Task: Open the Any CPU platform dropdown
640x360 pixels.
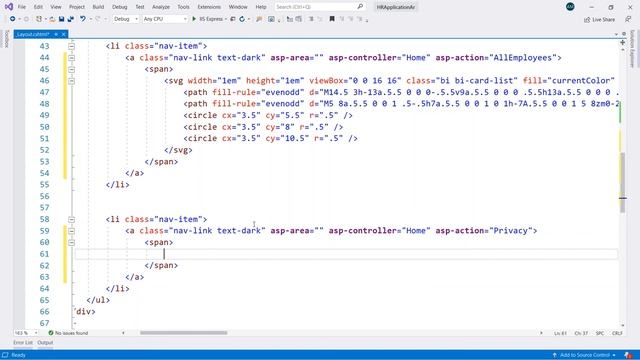Action: tap(165, 19)
